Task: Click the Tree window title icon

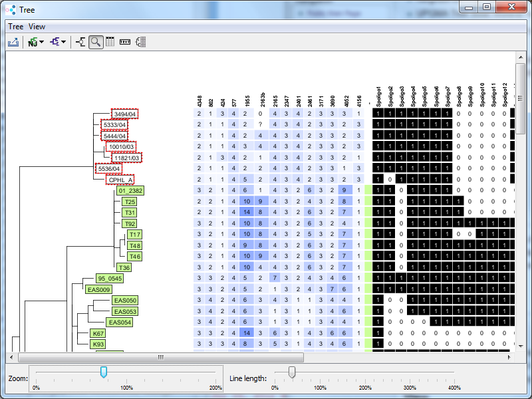Action: pos(10,9)
